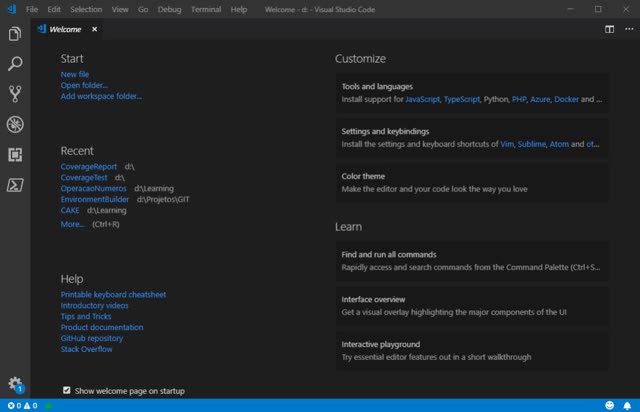The width and height of the screenshot is (640, 412).
Task: Open the Debug view with the bug icon
Action: coord(15,125)
